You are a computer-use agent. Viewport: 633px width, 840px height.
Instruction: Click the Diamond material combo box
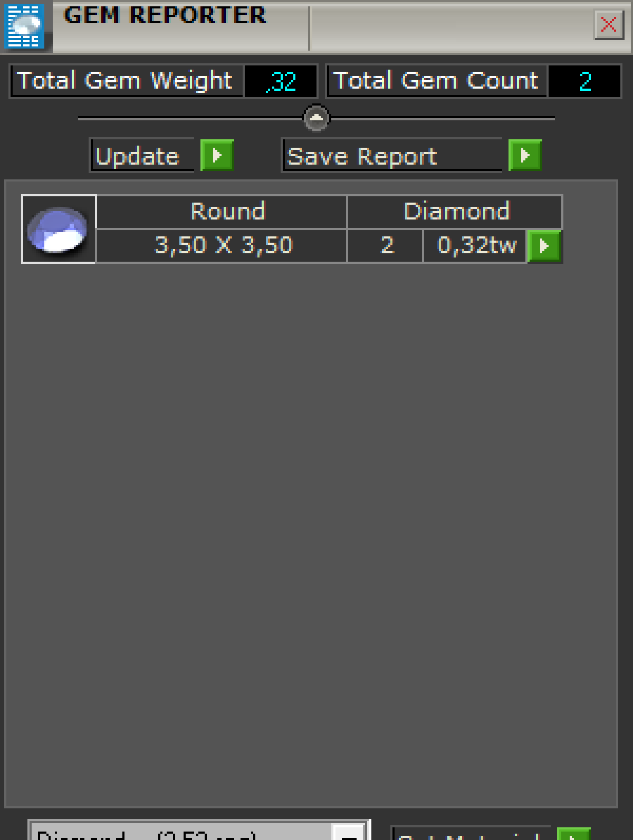[x=199, y=831]
